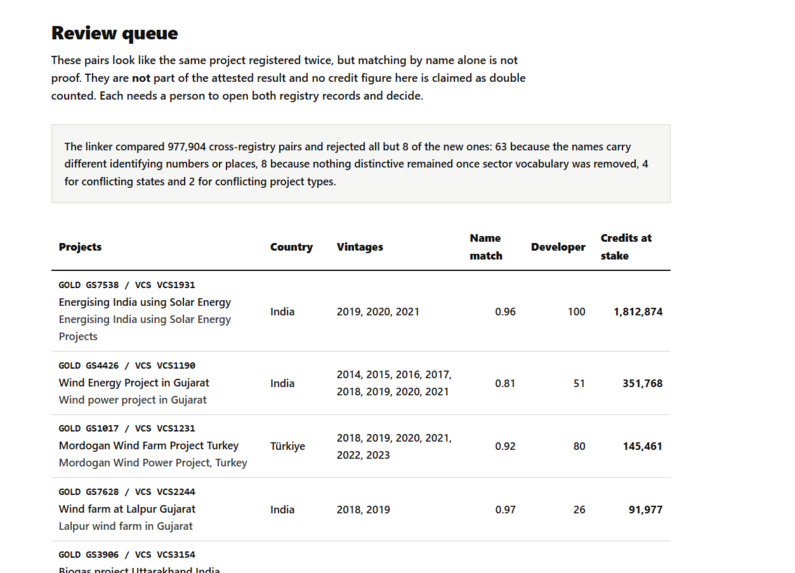Open the GS1017 / VCS1231 pair identifier
Image resolution: width=795 pixels, height=573 pixels.
(127, 428)
